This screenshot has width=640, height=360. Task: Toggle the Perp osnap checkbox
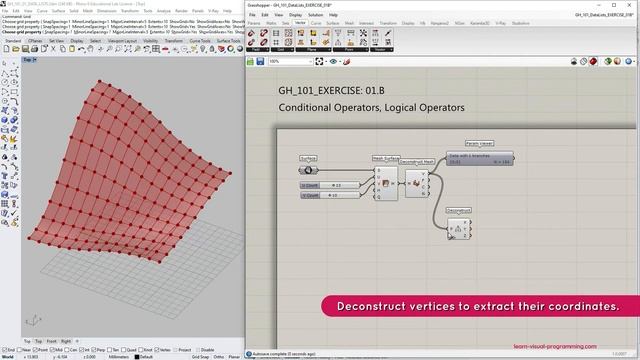tap(94, 350)
